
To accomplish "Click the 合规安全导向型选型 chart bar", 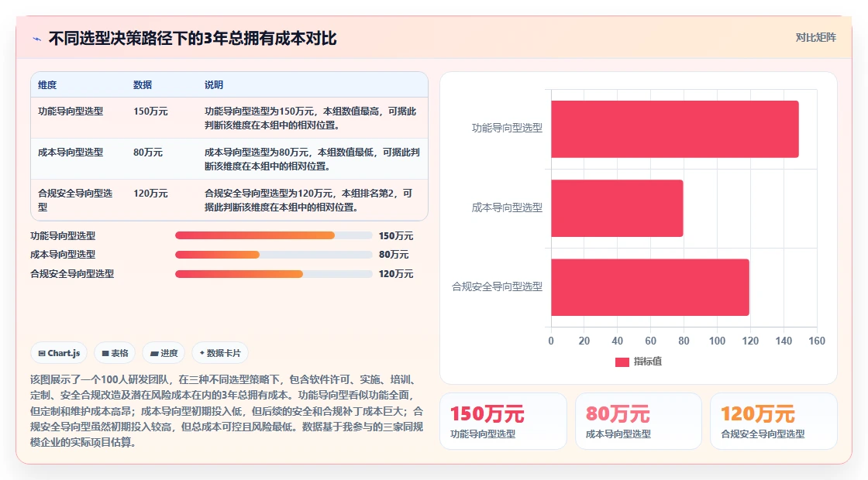I will point(650,287).
